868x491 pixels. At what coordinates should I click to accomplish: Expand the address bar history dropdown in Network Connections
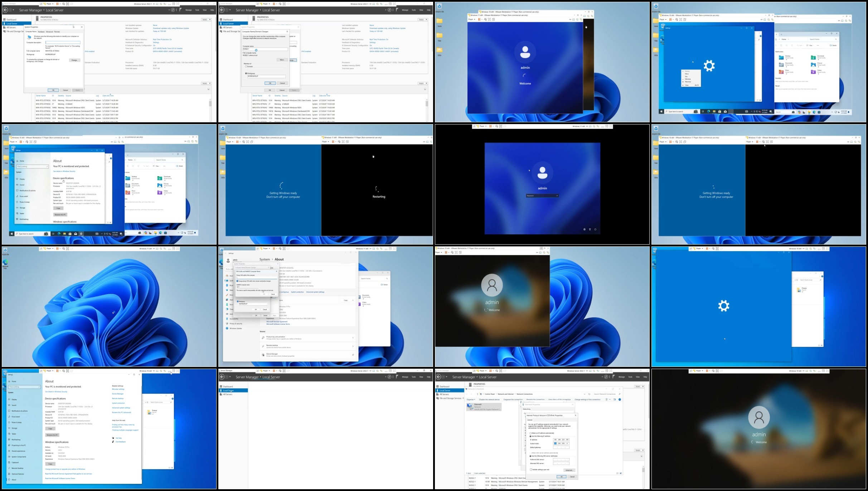coord(585,394)
